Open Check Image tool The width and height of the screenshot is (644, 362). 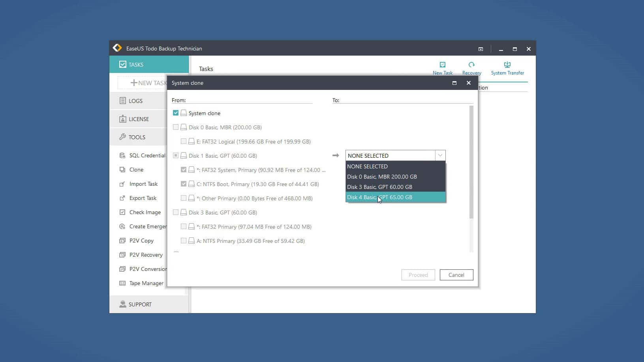coord(145,212)
